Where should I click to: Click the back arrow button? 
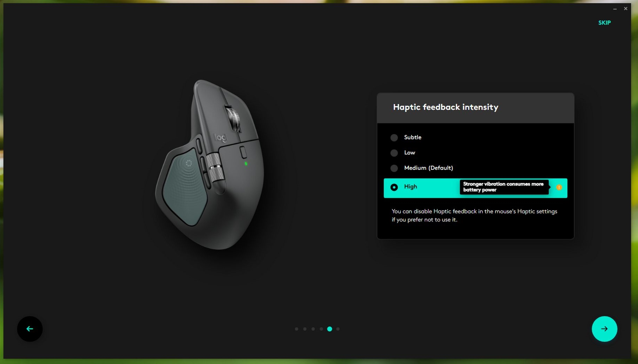pyautogui.click(x=30, y=329)
